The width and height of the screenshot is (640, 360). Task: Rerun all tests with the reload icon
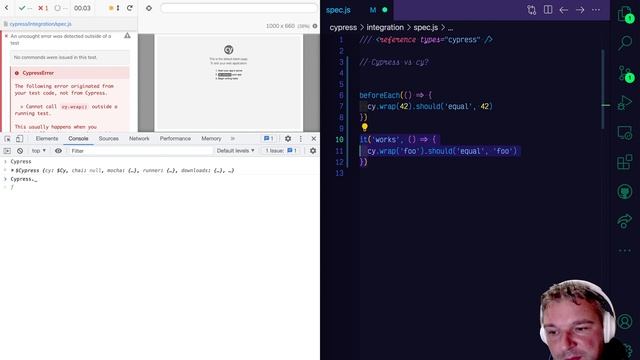pyautogui.click(x=130, y=8)
